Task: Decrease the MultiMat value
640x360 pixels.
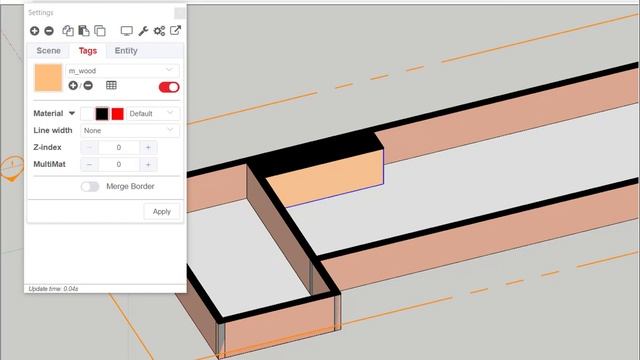Action: coord(89,164)
